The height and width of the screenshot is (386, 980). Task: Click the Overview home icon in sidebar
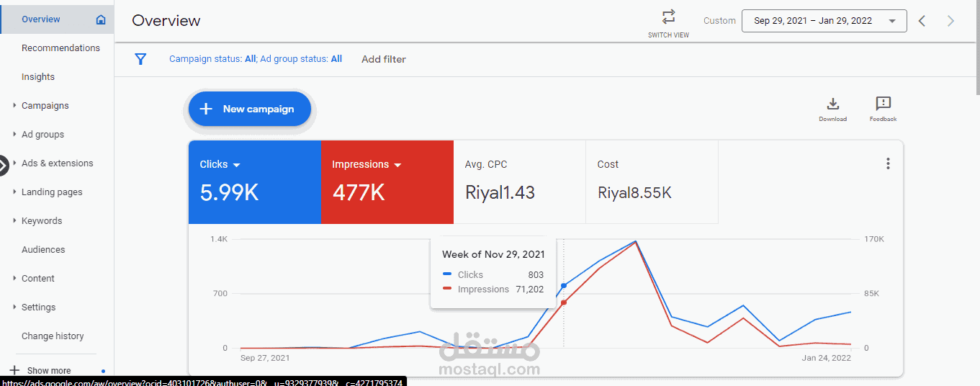click(x=101, y=20)
